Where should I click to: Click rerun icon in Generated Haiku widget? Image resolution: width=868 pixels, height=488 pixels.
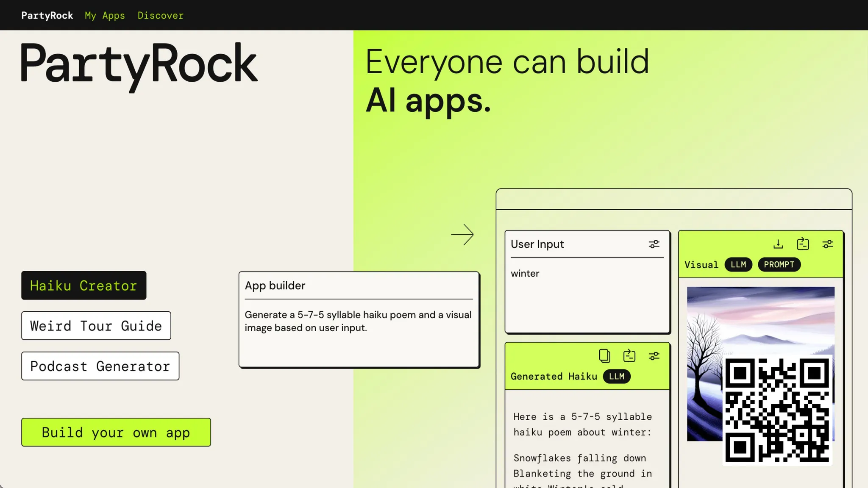click(x=629, y=356)
